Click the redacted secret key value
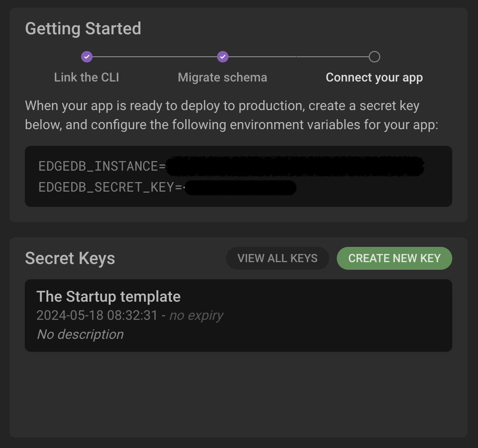This screenshot has width=478, height=448. pyautogui.click(x=240, y=188)
